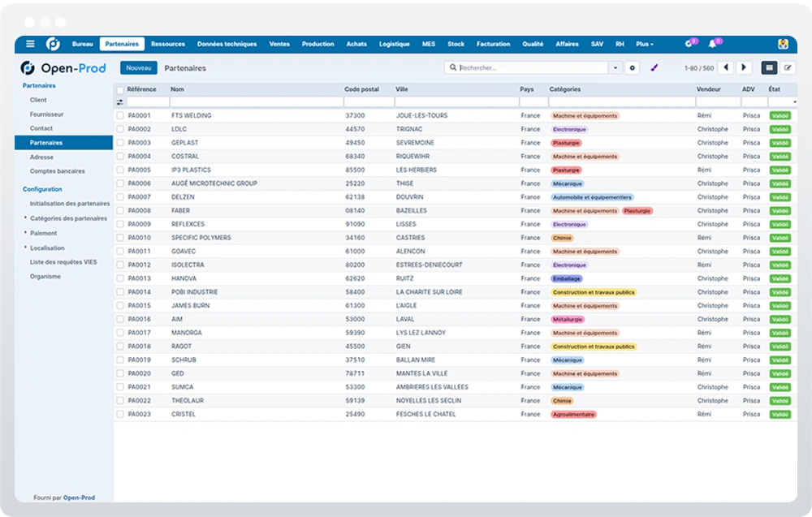
Task: Click the LA CHARITE SUR LOIRE city cell
Action: pos(430,292)
